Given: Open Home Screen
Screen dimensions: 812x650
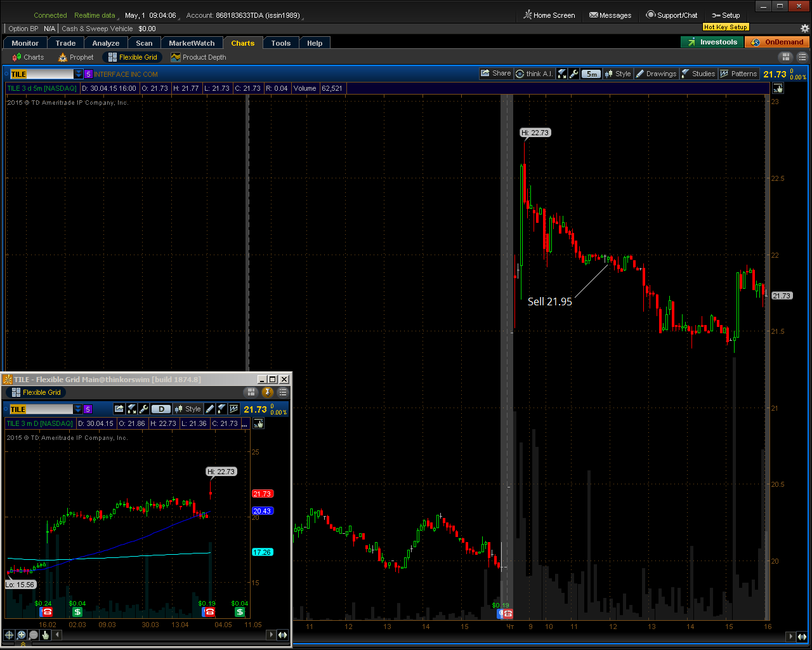Looking at the screenshot, I should [x=549, y=15].
